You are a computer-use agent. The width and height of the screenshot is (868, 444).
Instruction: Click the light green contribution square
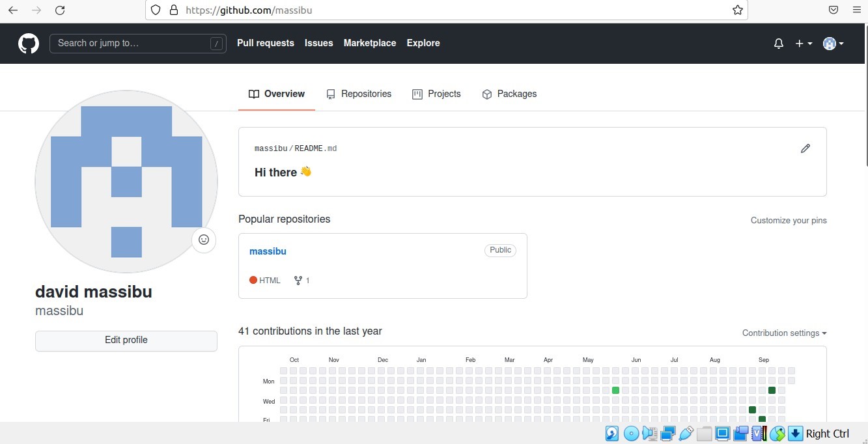click(x=615, y=390)
